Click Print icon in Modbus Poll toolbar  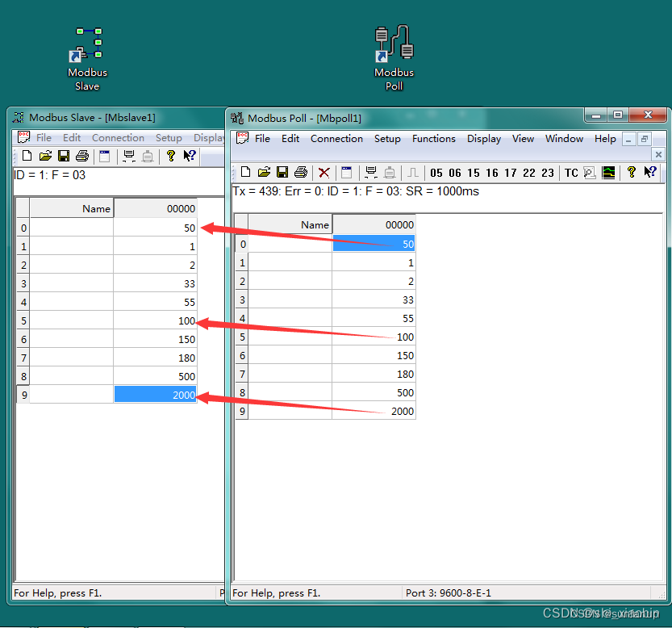click(x=301, y=172)
